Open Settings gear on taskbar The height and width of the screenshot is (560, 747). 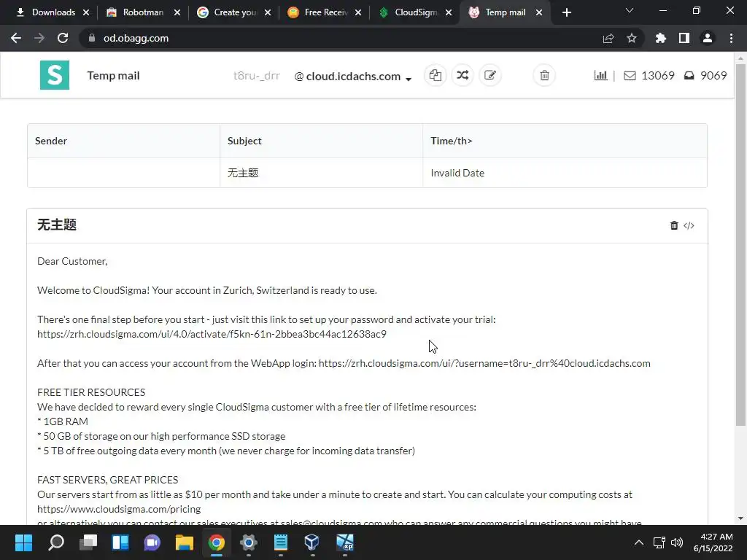248,542
